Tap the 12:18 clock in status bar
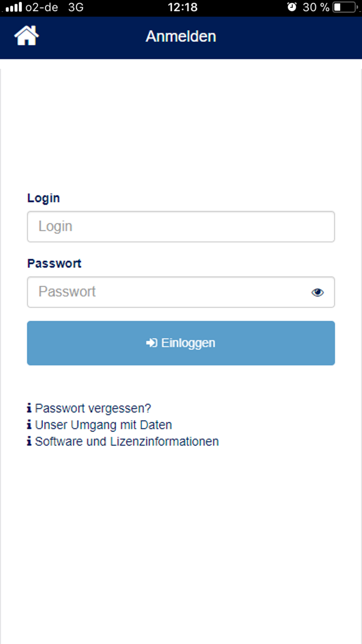The width and height of the screenshot is (362, 644). pos(182,7)
